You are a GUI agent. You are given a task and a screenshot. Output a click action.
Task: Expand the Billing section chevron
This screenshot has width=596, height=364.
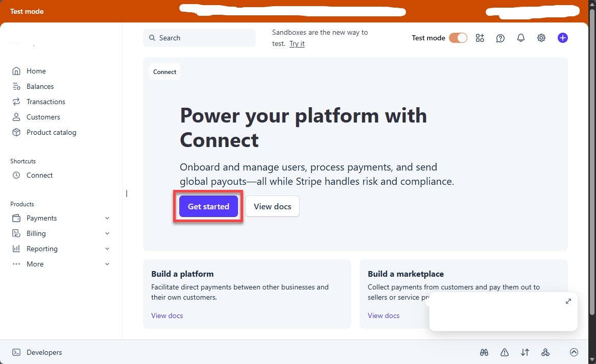pyautogui.click(x=107, y=233)
